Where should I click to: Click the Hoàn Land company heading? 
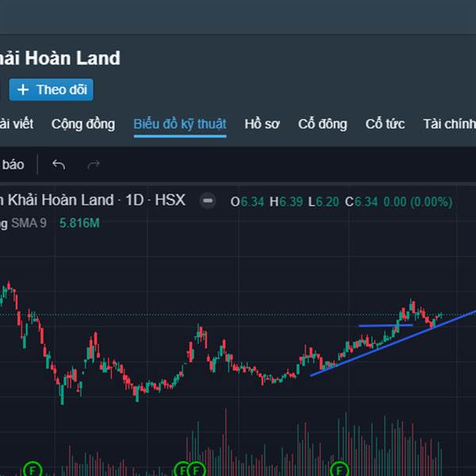point(60,58)
